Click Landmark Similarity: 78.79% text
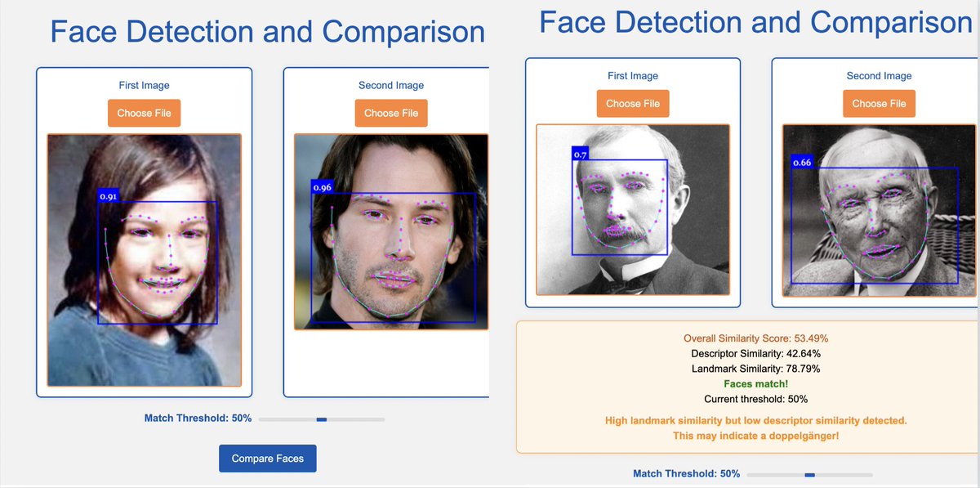The width and height of the screenshot is (980, 488). coord(756,369)
